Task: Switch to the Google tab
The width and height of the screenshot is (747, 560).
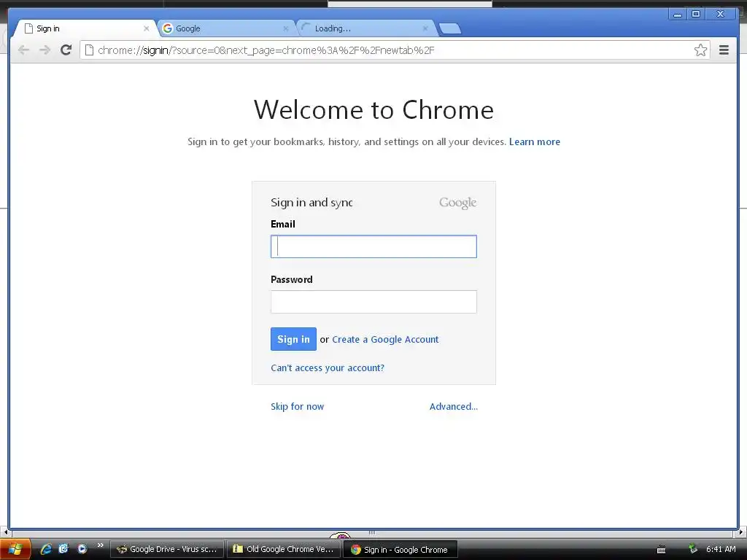Action: 226,28
